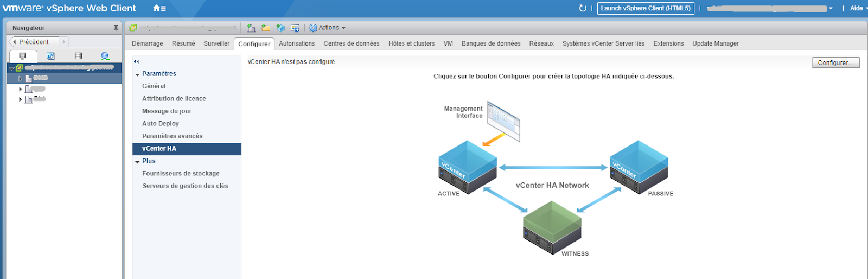Launch vSphere Client (HTML5)

tap(646, 8)
